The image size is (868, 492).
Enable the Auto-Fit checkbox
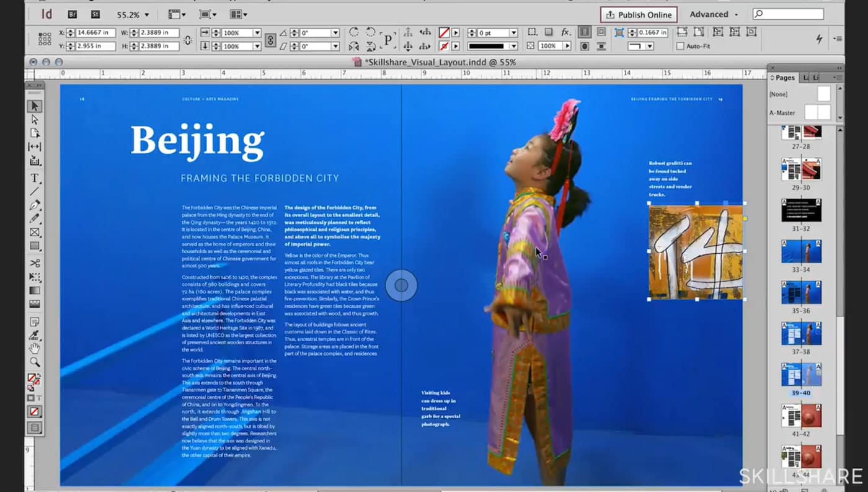click(680, 45)
